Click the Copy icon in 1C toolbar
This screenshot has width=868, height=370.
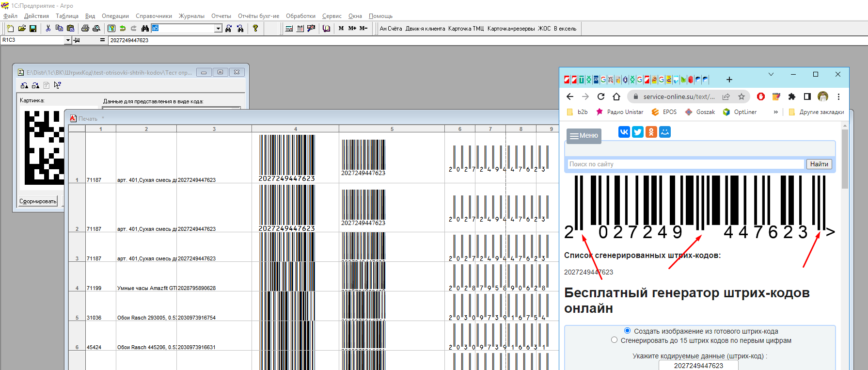pos(59,29)
